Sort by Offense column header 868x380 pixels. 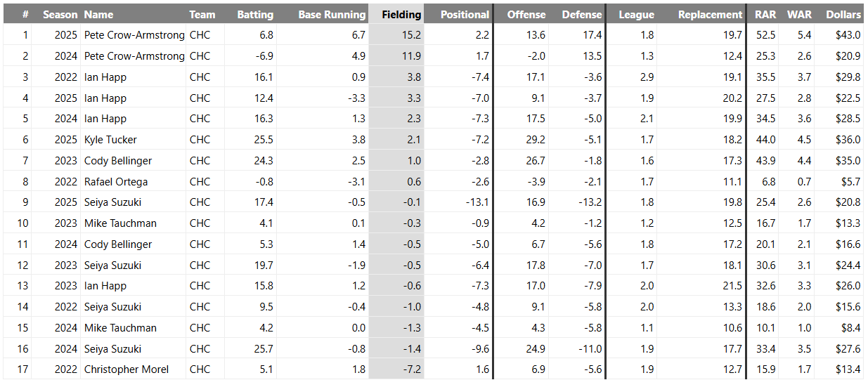526,14
